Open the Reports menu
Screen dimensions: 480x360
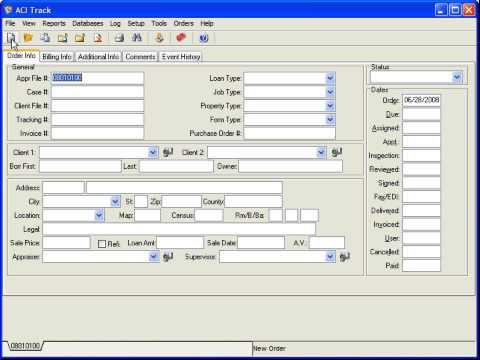coord(54,23)
